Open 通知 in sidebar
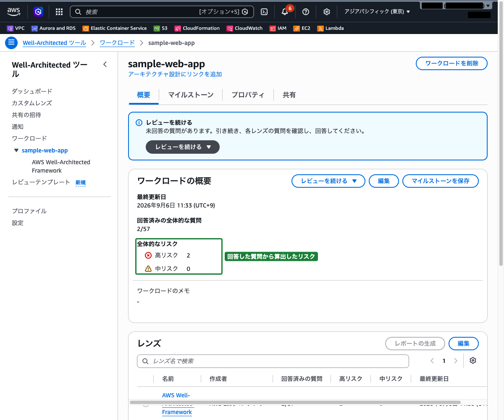This screenshot has height=420, width=504. (x=18, y=126)
